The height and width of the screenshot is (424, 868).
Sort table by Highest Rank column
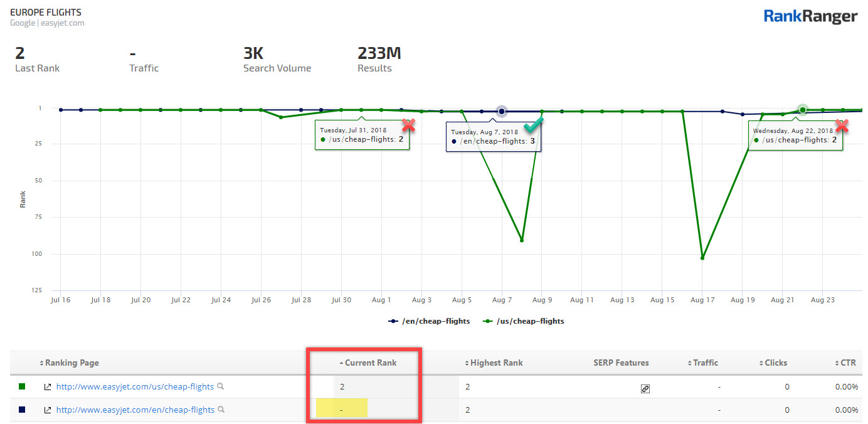[x=494, y=363]
